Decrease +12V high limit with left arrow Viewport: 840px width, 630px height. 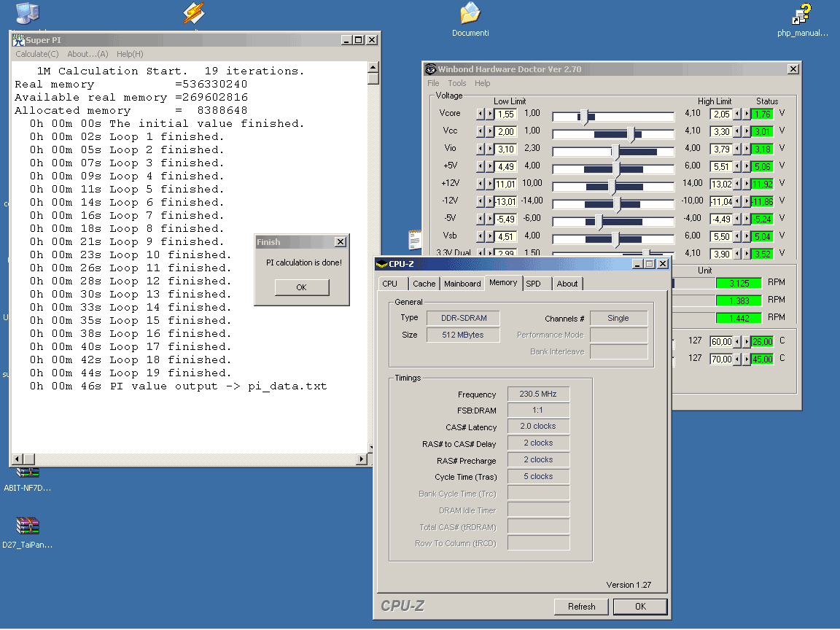737,184
